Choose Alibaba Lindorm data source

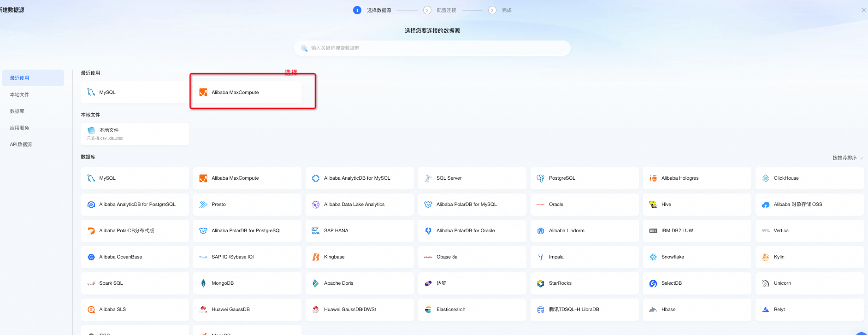point(585,231)
